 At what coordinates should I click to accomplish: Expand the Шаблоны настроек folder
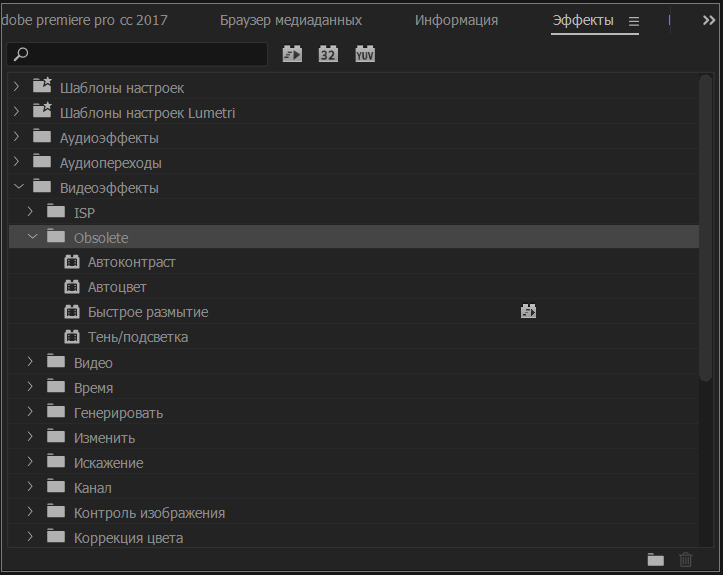click(17, 86)
